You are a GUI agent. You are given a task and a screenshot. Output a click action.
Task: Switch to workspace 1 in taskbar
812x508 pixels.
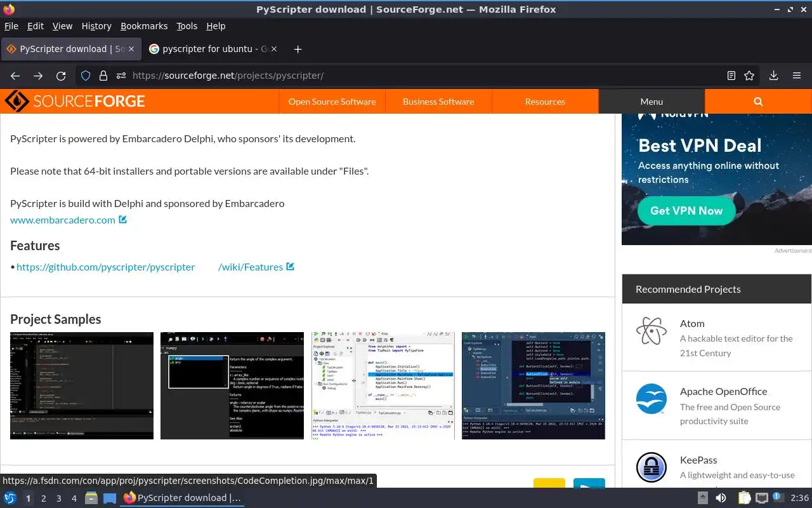[x=28, y=498]
